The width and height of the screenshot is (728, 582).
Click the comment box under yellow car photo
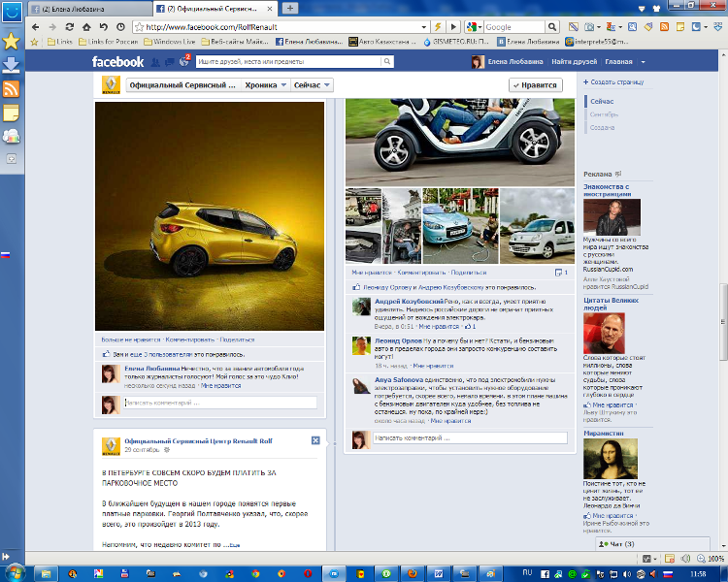[x=220, y=403]
